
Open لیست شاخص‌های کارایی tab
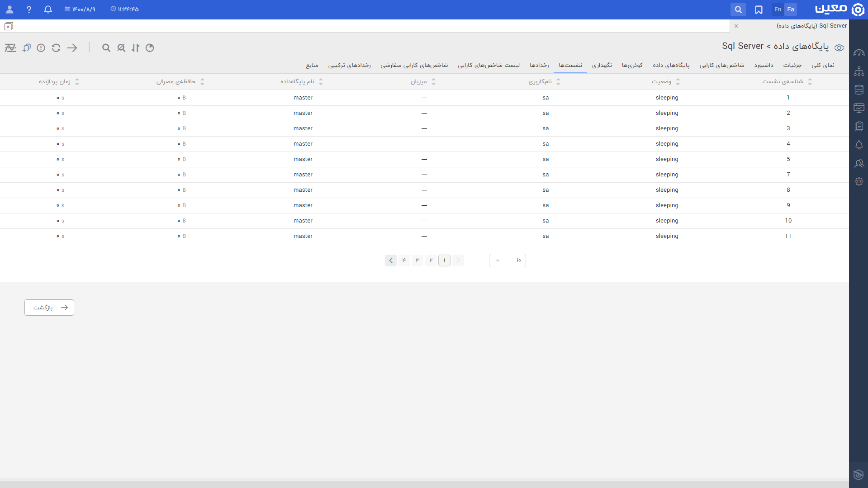[x=489, y=66]
